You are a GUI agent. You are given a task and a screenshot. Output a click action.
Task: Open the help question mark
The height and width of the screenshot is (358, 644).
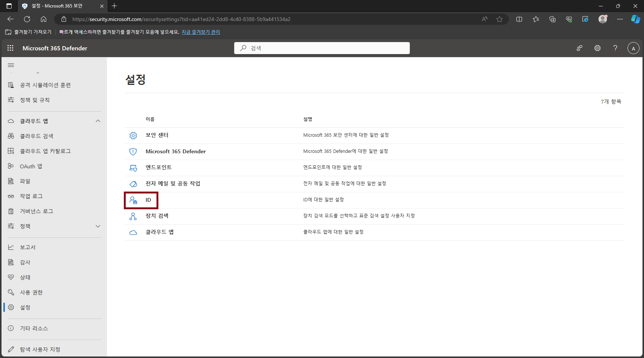pyautogui.click(x=615, y=48)
